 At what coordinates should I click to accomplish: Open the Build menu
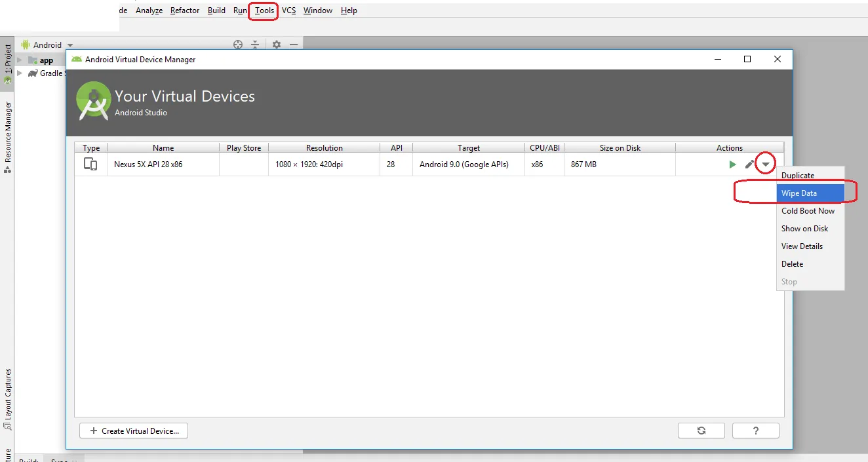[x=216, y=10]
